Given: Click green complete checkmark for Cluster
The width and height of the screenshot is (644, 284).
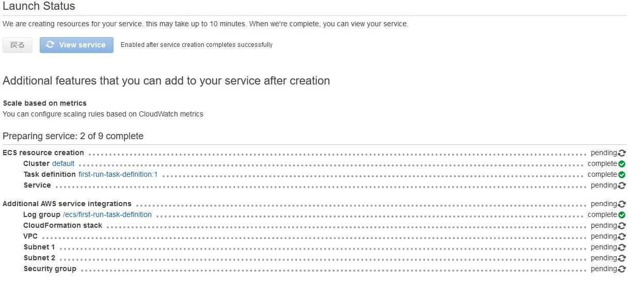Looking at the screenshot, I should pyautogui.click(x=622, y=164).
